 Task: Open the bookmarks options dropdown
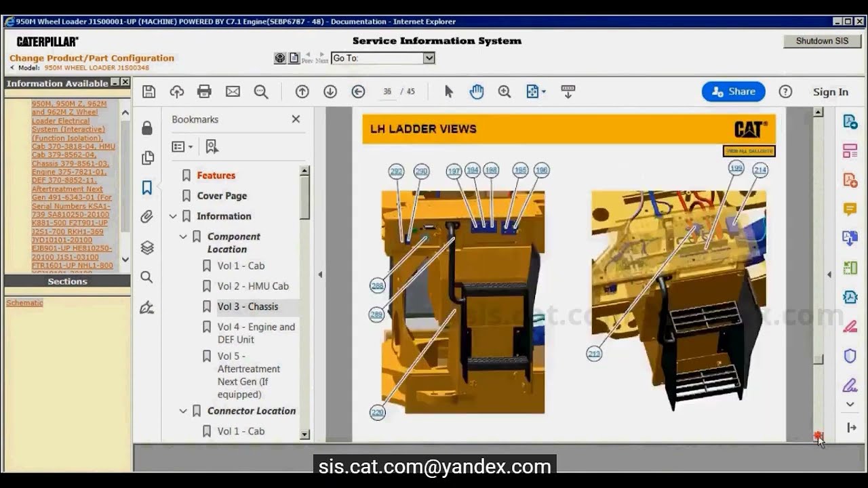[182, 146]
